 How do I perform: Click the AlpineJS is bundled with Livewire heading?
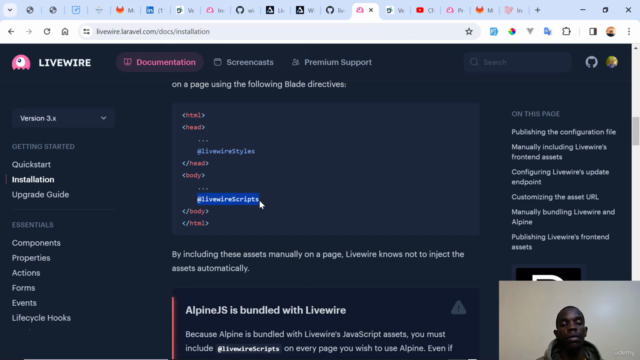coord(266,310)
